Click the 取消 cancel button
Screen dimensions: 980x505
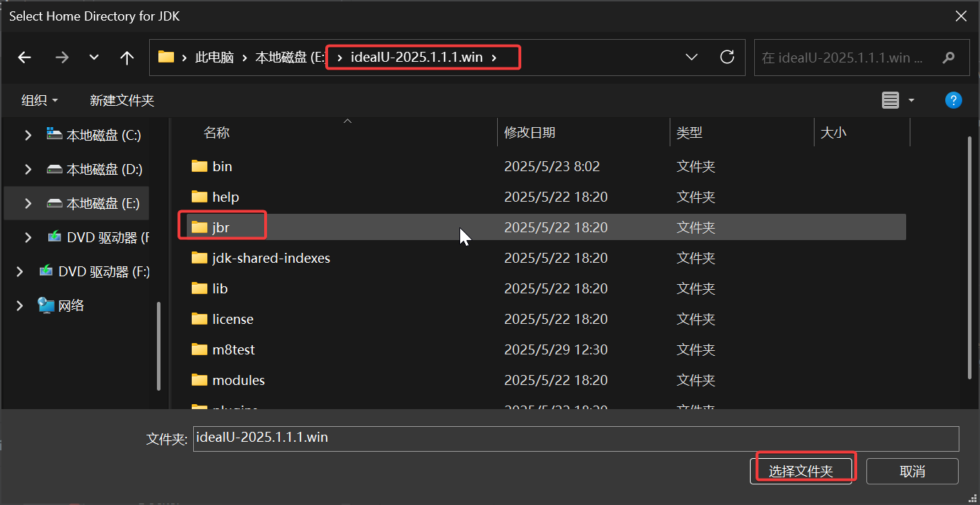[913, 471]
